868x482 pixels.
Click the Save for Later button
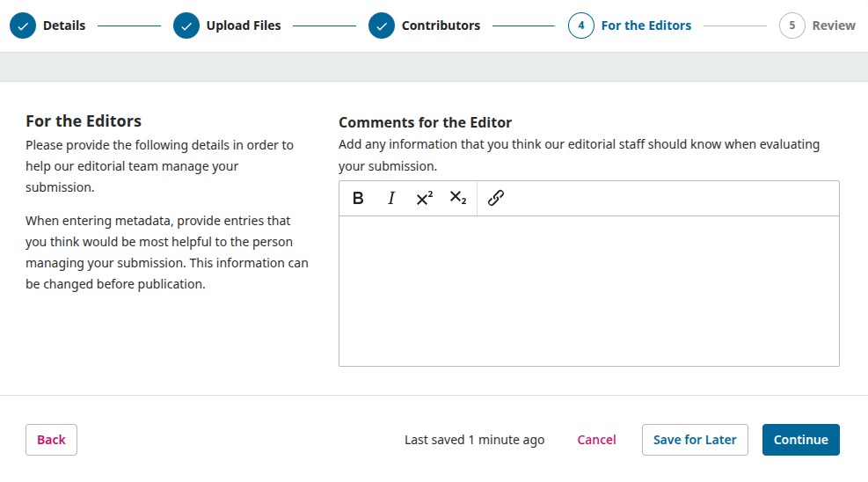click(x=695, y=440)
